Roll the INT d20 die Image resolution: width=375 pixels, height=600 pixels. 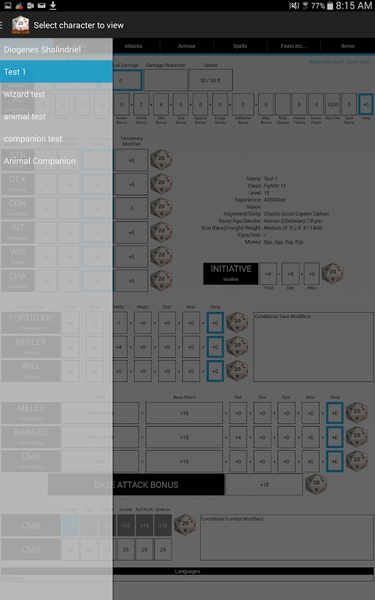click(161, 232)
